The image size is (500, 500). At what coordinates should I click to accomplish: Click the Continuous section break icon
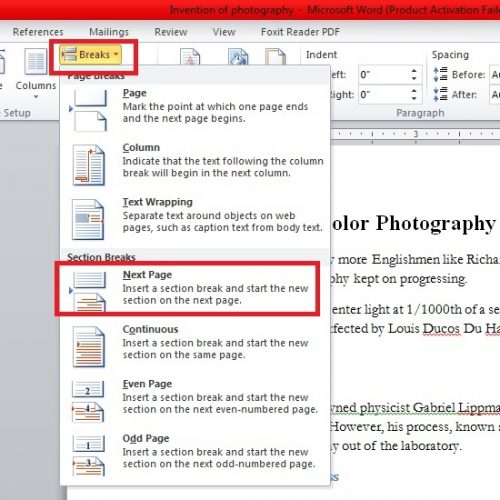click(x=89, y=347)
